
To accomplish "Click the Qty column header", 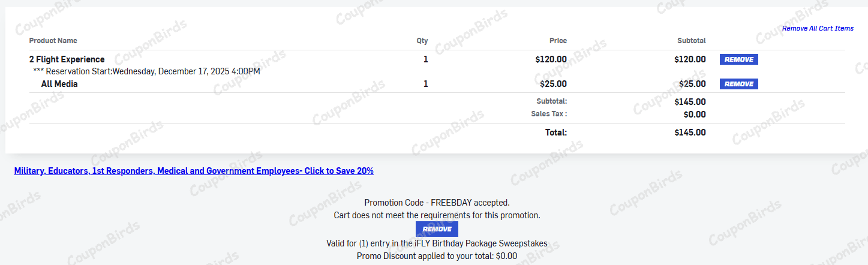I will tap(422, 41).
